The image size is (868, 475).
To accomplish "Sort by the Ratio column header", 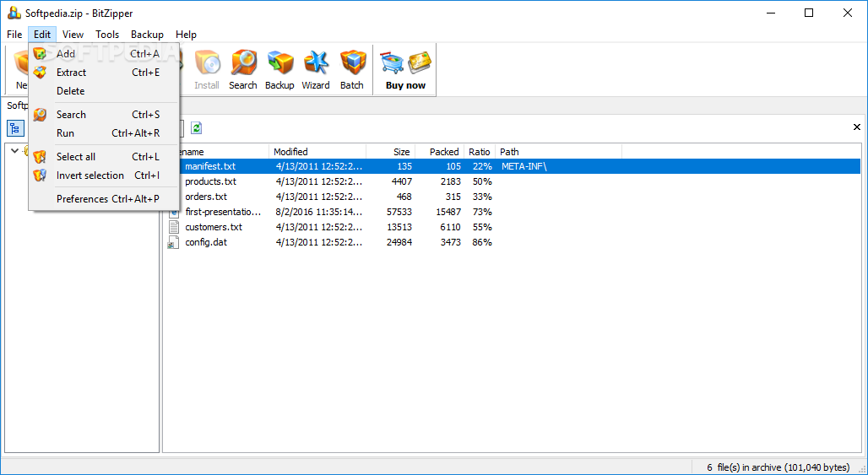I will pyautogui.click(x=480, y=152).
